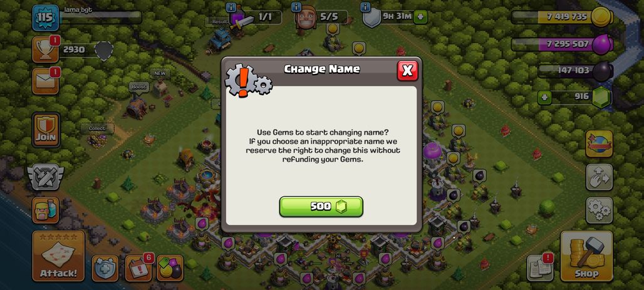
Task: Open the resources magic items icon
Action: tap(170, 268)
